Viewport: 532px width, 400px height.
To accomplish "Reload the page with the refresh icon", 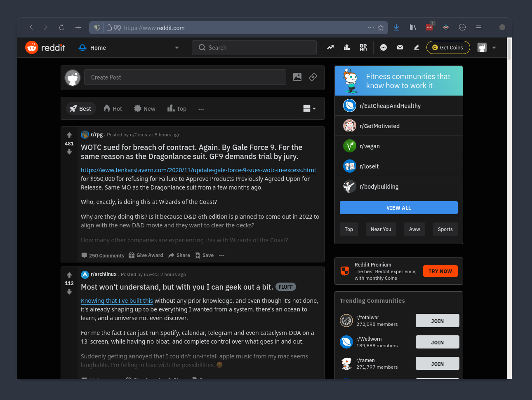I will pos(62,27).
